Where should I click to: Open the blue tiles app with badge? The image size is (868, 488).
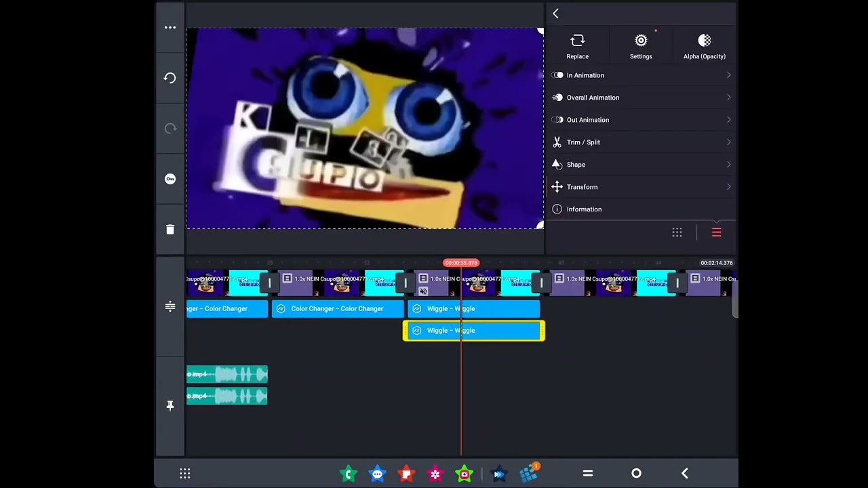529,473
